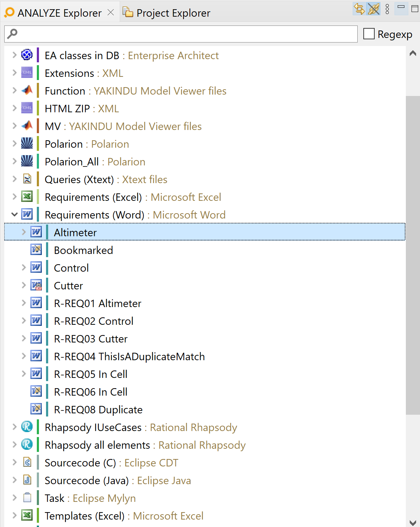The height and width of the screenshot is (527, 420).
Task: Expand the Sourcecode (Java) node
Action: 14,480
